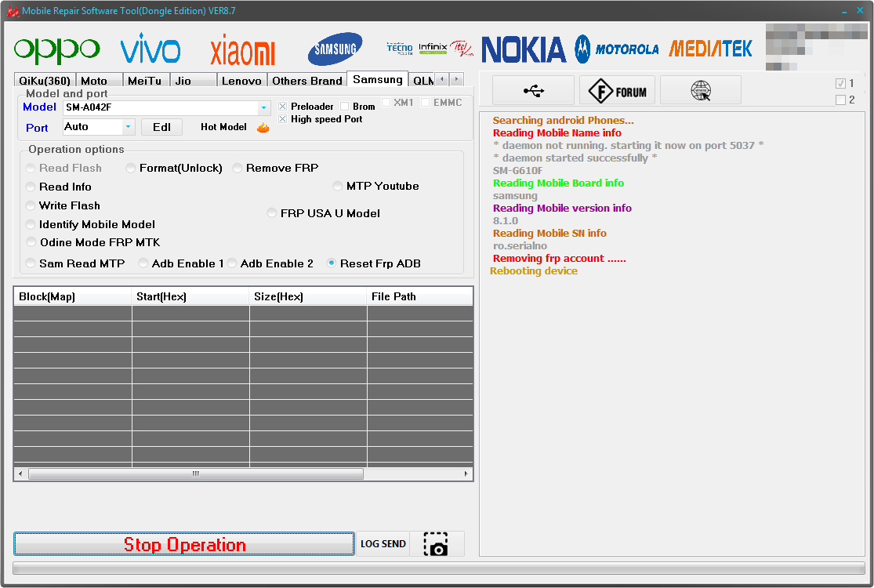Click the Block(Map) column header
The image size is (874, 588).
point(72,296)
